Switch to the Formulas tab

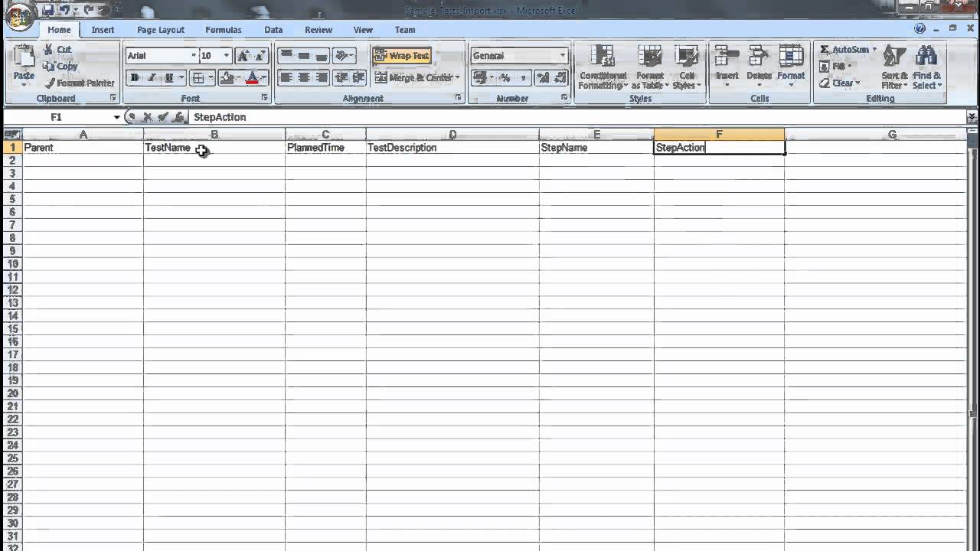(x=224, y=30)
